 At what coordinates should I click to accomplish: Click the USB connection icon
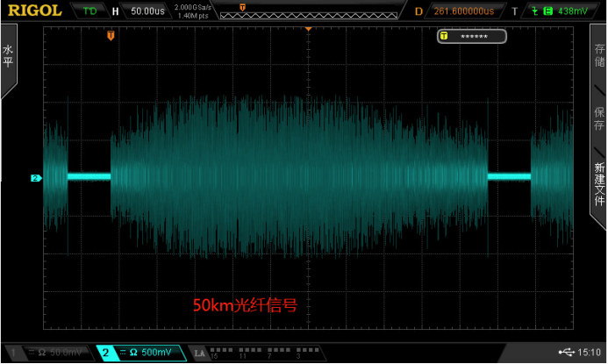click(x=568, y=352)
